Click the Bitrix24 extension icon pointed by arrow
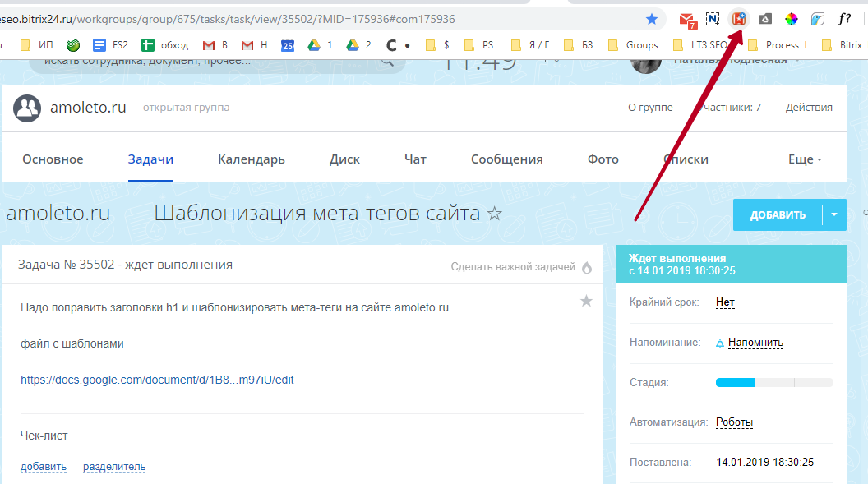 [739, 18]
